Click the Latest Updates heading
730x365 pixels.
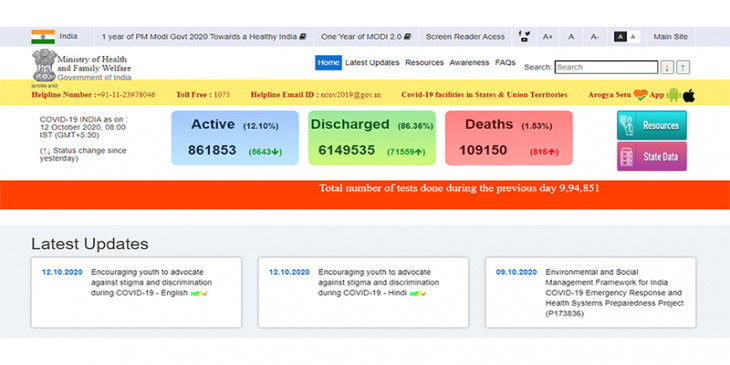(90, 244)
